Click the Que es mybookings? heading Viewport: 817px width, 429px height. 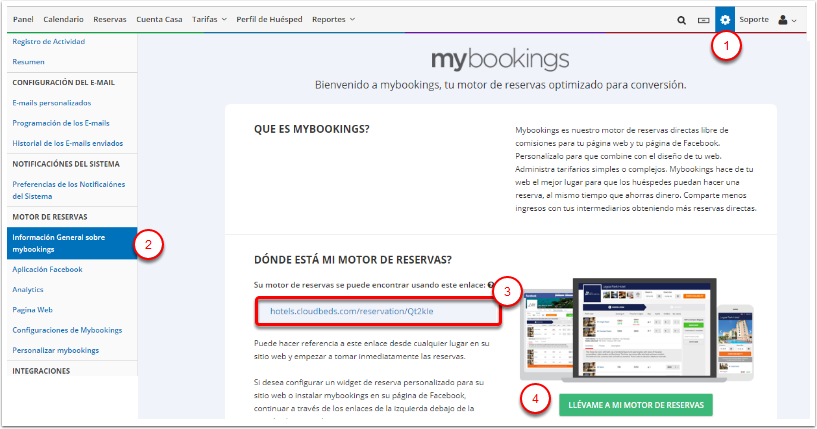(x=312, y=129)
